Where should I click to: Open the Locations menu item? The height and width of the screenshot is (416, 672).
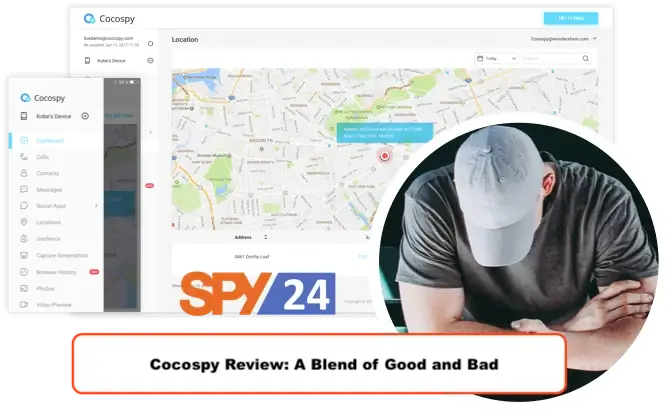48,222
